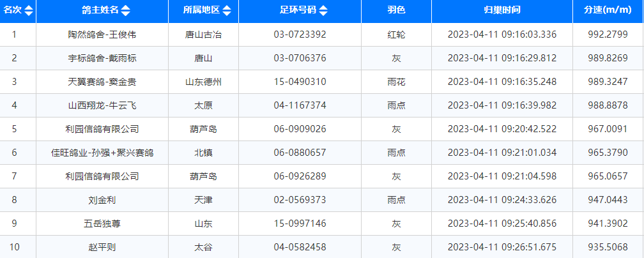Viewport: 644px width, 258px height.
Task: Click owner 佳旺鸽业-孙强+聚兴赛鸽
Action: [x=102, y=153]
